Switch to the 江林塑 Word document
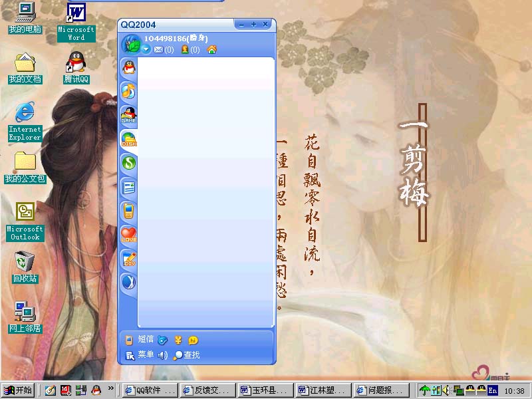The height and width of the screenshot is (399, 532). (323, 390)
